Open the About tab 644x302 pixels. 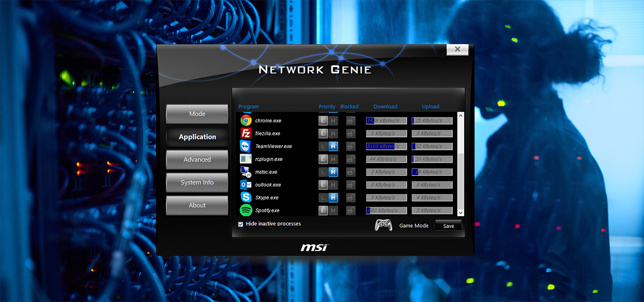pos(197,205)
